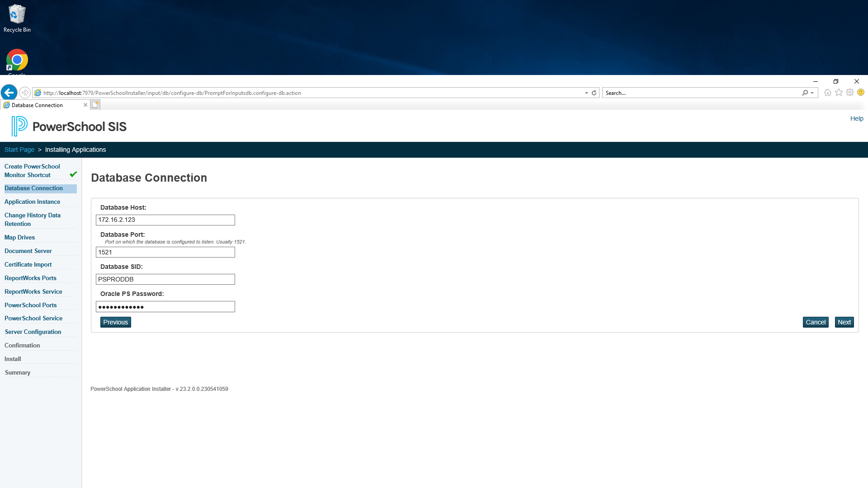Click the Cancel button
The width and height of the screenshot is (868, 488).
click(816, 322)
